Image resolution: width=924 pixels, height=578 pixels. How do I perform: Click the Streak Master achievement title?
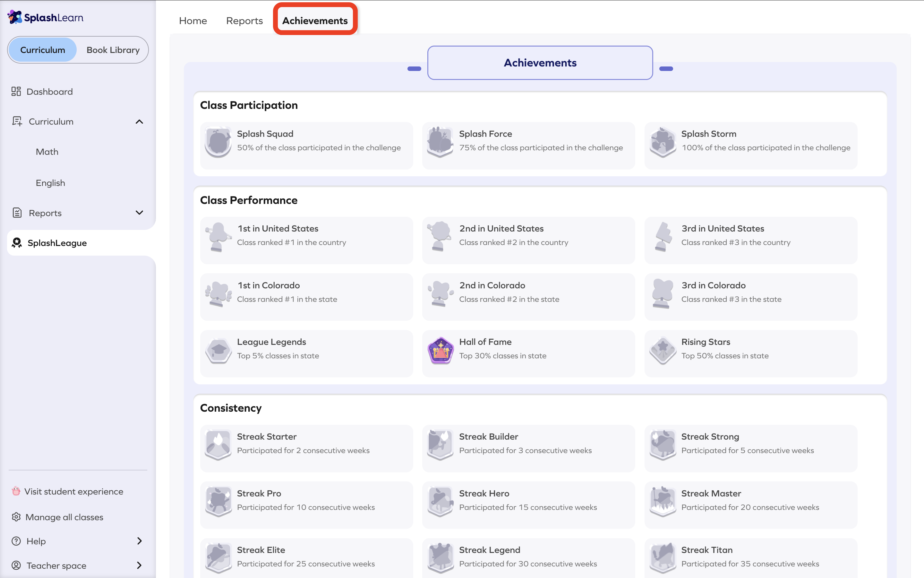coord(711,493)
